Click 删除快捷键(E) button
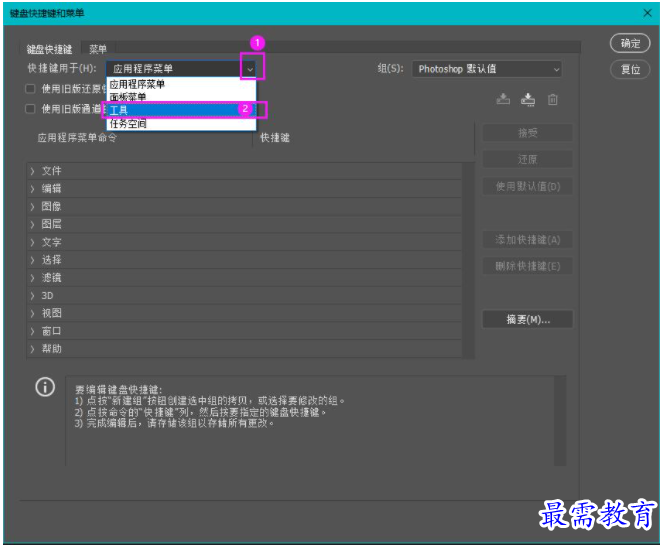The width and height of the screenshot is (663, 546). pyautogui.click(x=528, y=266)
